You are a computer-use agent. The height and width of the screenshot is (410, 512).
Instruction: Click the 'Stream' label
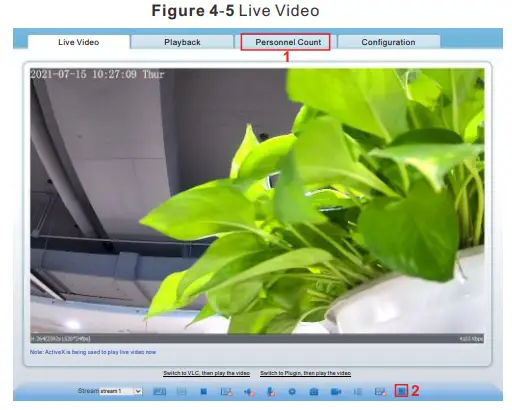click(x=88, y=391)
